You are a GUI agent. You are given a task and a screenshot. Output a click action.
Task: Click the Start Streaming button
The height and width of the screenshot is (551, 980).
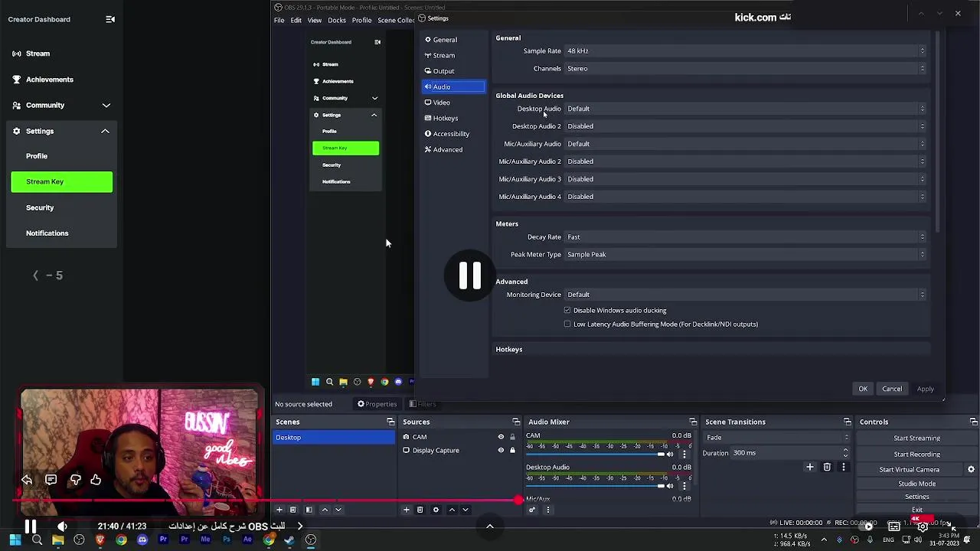916,439
